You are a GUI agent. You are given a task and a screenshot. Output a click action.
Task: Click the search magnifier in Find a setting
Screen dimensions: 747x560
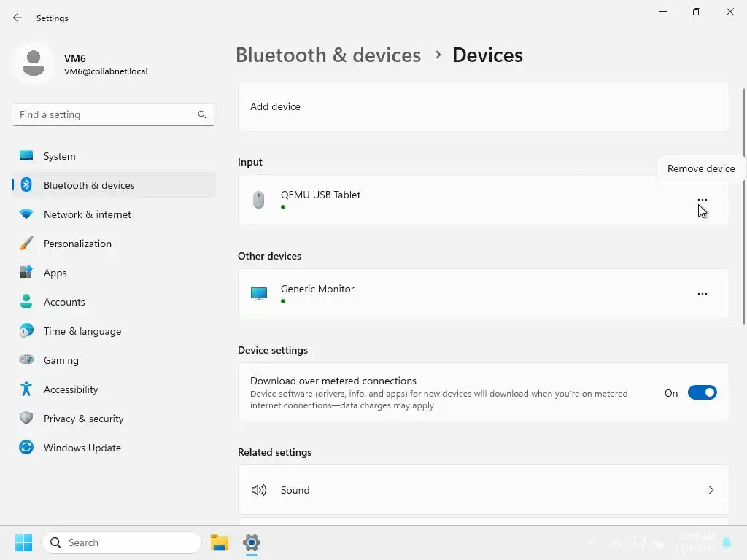(202, 114)
